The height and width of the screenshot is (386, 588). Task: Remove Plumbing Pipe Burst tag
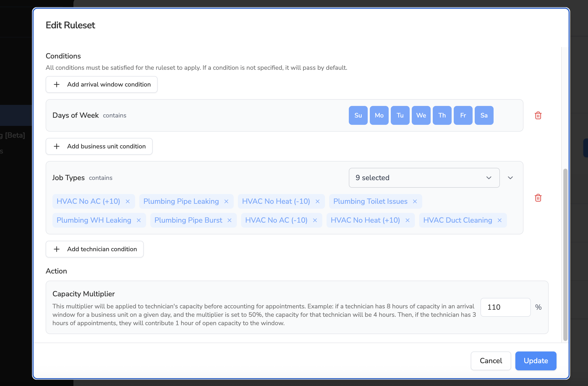click(229, 220)
